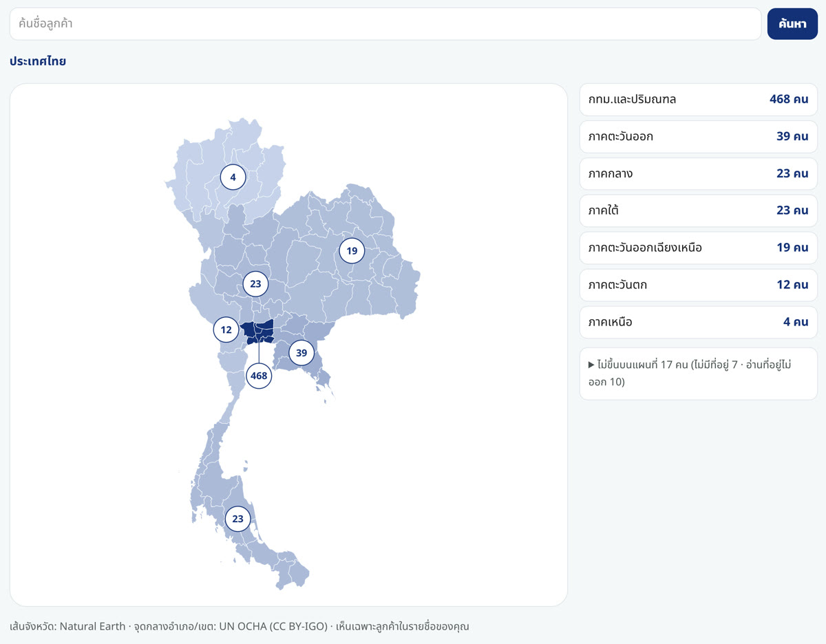
Task: Click the 12 bubble on the map
Action: 226,330
